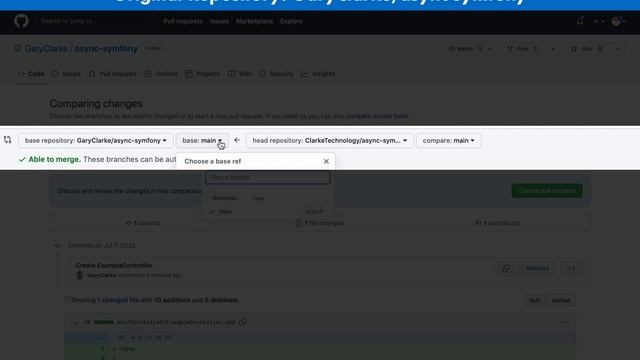Image resolution: width=640 pixels, height=360 pixels.
Task: Click the compare arrows icon beside base repository
Action: click(x=7, y=140)
